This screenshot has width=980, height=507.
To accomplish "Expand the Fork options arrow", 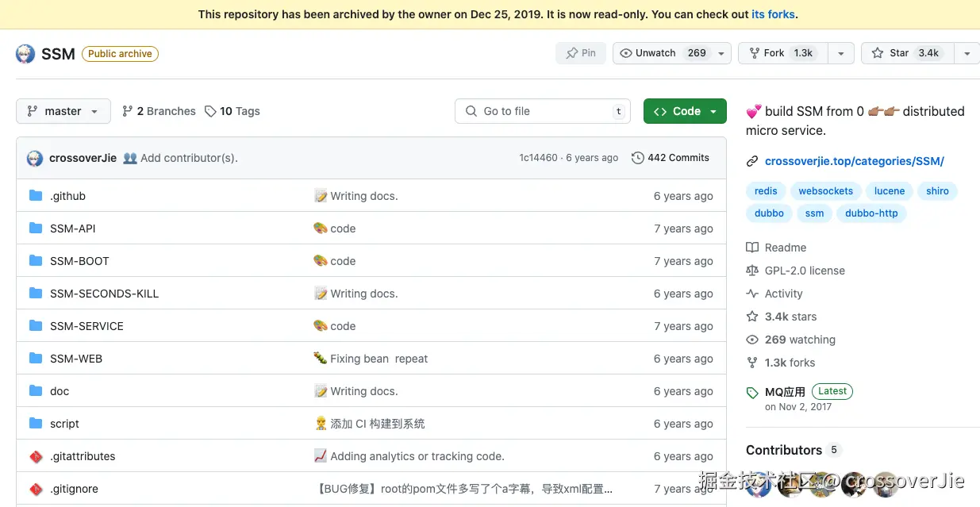I will pos(840,53).
